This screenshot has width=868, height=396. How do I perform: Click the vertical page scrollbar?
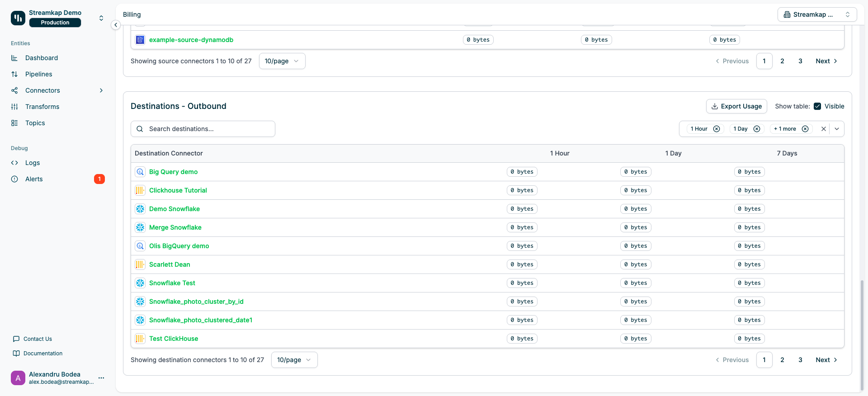pos(862,335)
